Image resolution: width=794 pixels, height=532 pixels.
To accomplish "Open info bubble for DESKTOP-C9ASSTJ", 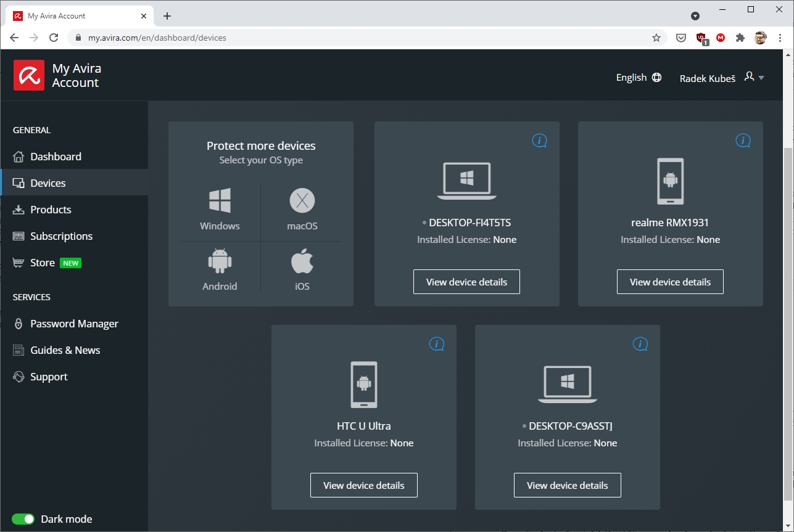I will (x=640, y=344).
